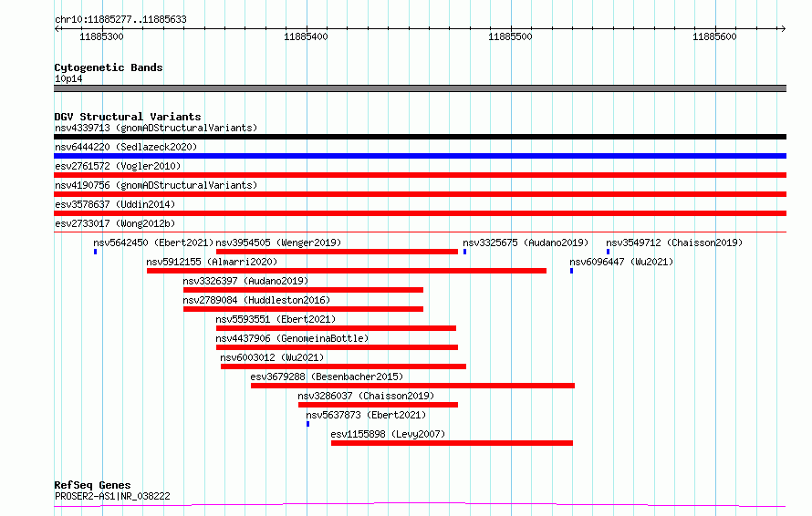Click the nsv3286037 Chaisson2019 red bar
The width and height of the screenshot is (812, 516).
coord(378,405)
